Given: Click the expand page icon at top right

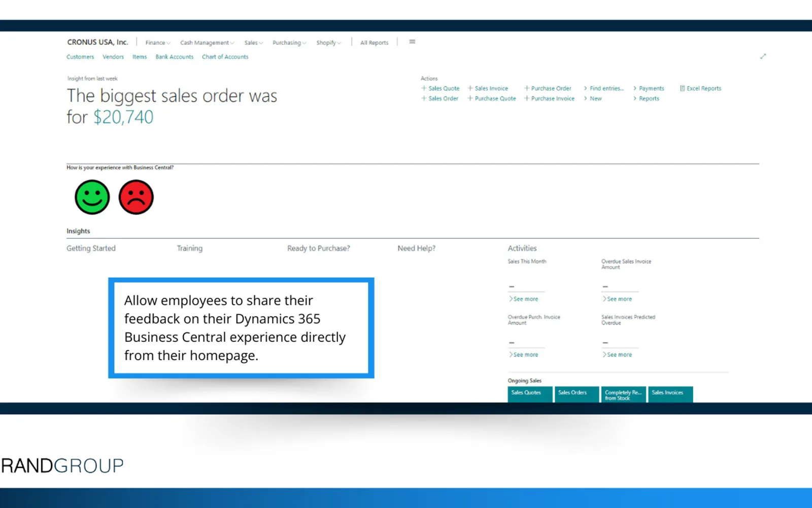Looking at the screenshot, I should [x=763, y=56].
